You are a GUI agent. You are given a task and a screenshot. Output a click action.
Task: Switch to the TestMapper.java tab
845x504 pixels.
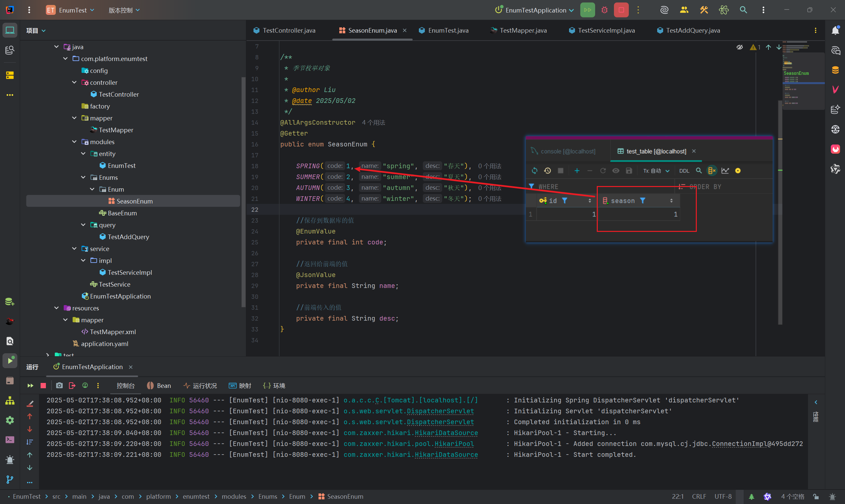coord(523,31)
